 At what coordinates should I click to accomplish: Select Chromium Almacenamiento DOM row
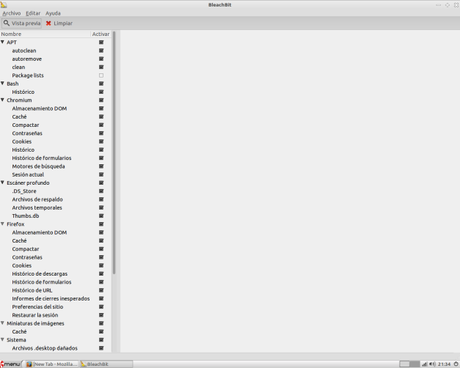click(56, 108)
